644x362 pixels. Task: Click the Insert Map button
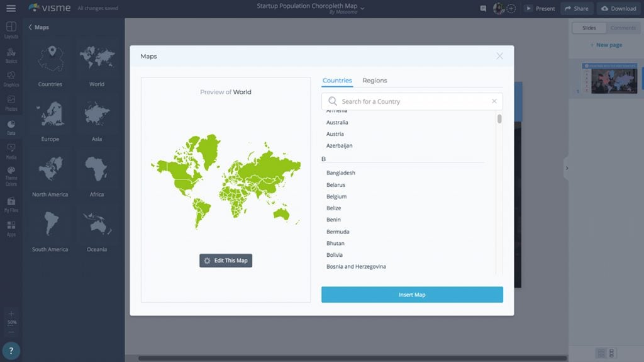pyautogui.click(x=412, y=295)
